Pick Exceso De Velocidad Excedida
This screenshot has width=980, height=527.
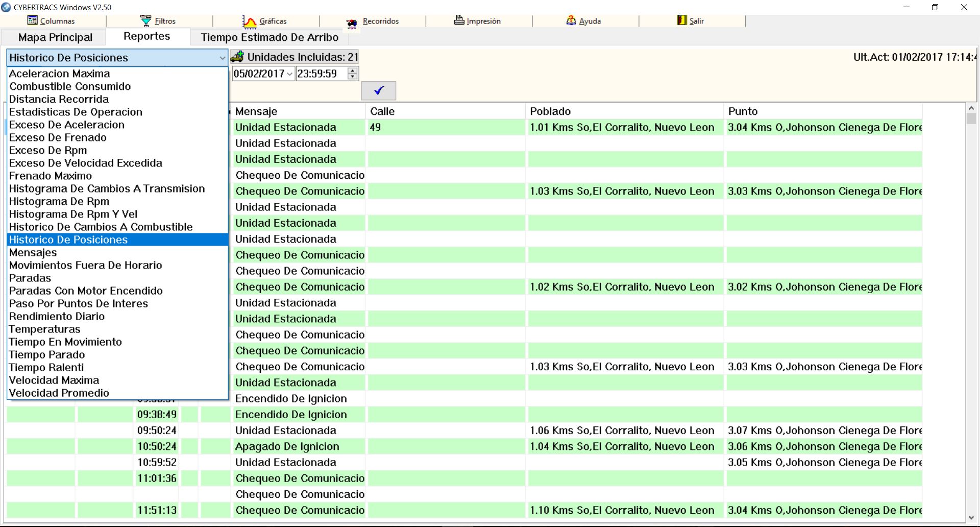click(x=117, y=163)
